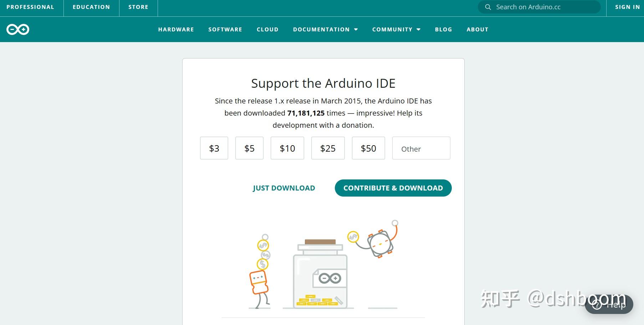
Task: Select the $5 donation amount
Action: click(249, 148)
